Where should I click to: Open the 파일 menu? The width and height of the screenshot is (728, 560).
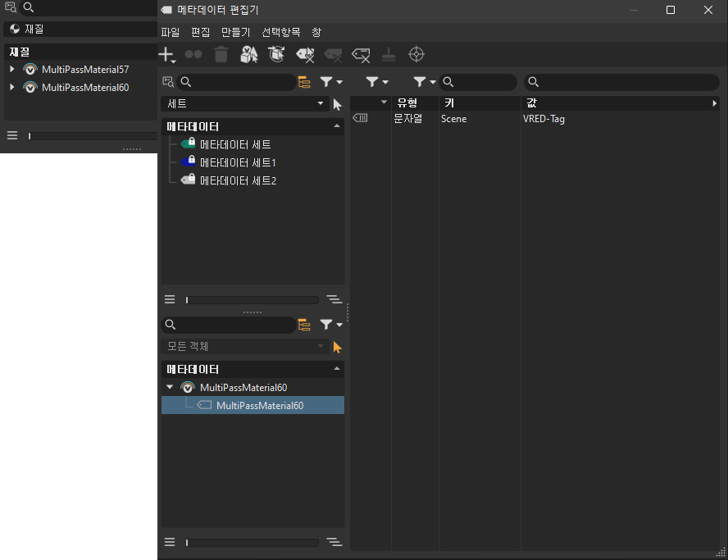(x=171, y=32)
